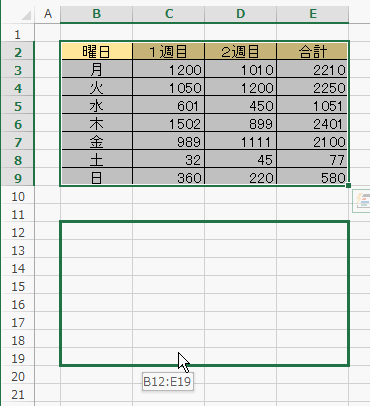
Task: Click the total cell 2100
Action: pyautogui.click(x=312, y=142)
